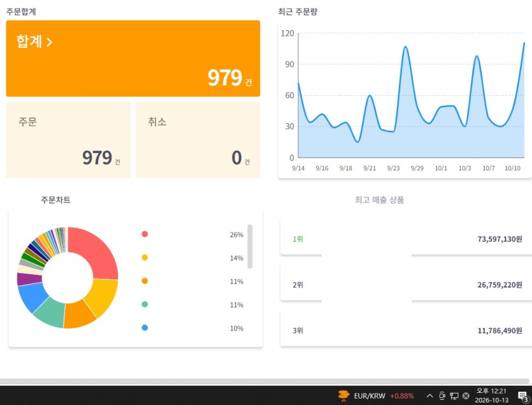Click the 주문차트 section title
The width and height of the screenshot is (532, 405).
(x=55, y=200)
